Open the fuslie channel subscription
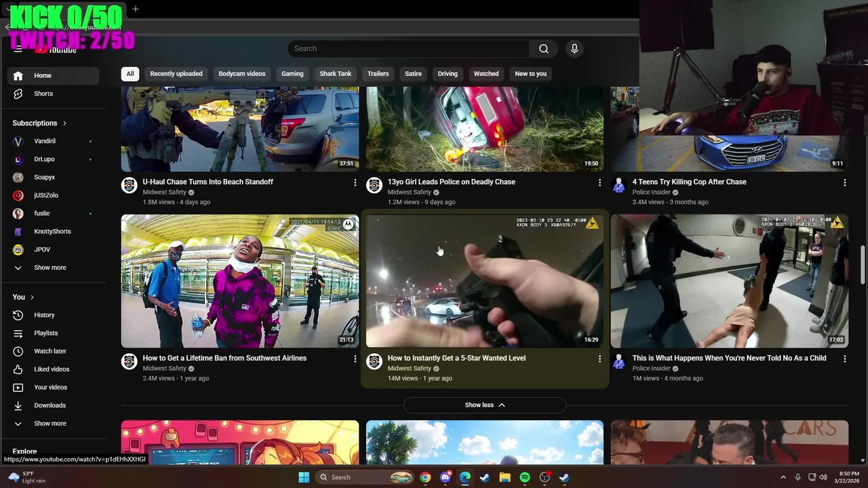This screenshot has height=488, width=868. pos(53,213)
